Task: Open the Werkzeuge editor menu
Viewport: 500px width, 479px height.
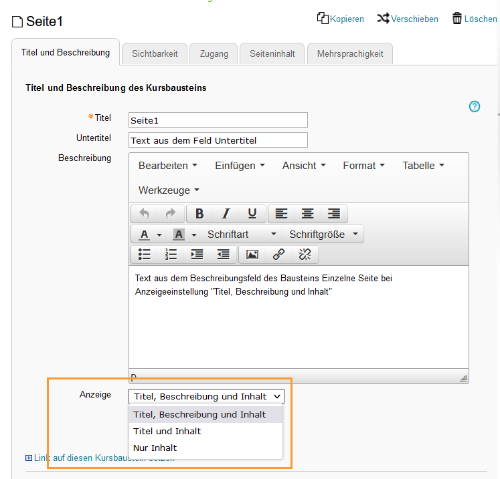Action: [x=169, y=190]
